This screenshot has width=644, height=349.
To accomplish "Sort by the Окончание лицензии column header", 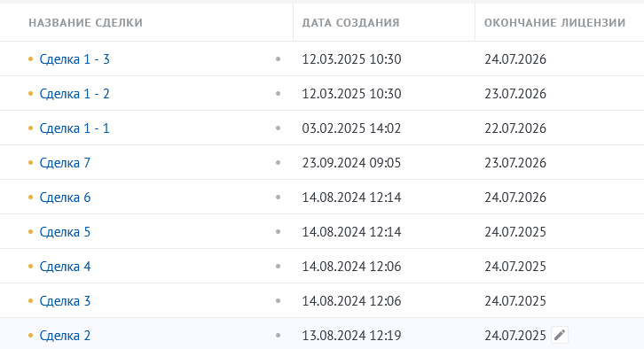I will click(x=554, y=22).
